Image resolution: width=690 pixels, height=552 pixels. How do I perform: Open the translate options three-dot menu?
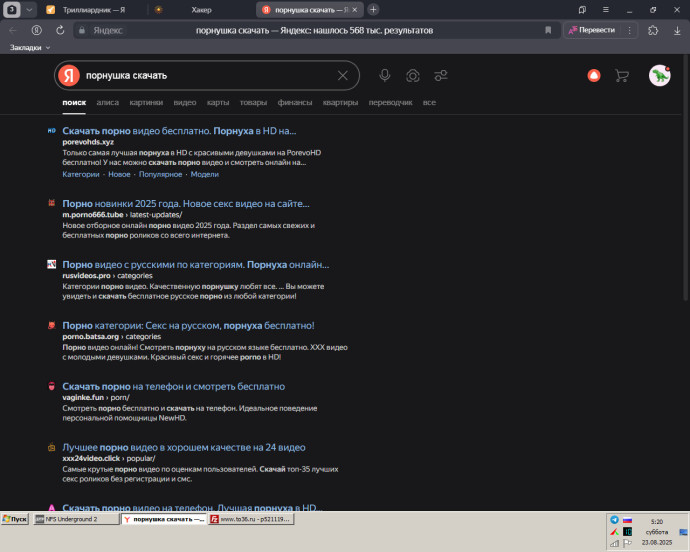point(630,30)
